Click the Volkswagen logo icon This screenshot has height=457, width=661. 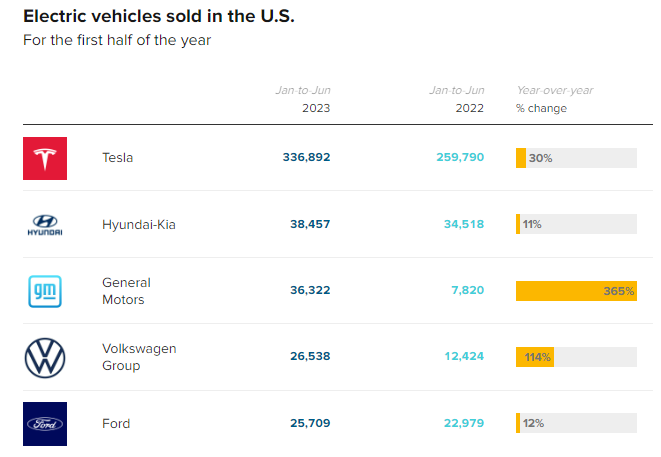coord(45,357)
